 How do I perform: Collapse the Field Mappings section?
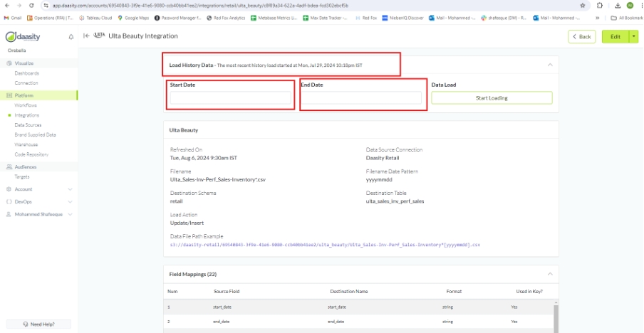[549, 273]
